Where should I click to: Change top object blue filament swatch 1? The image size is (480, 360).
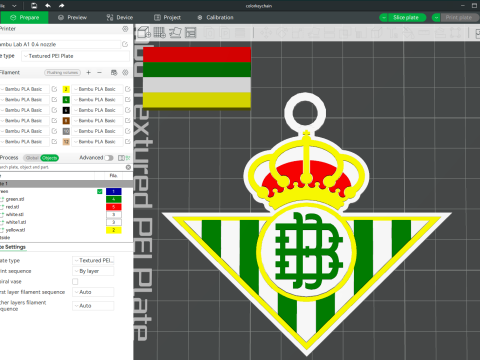pyautogui.click(x=114, y=191)
